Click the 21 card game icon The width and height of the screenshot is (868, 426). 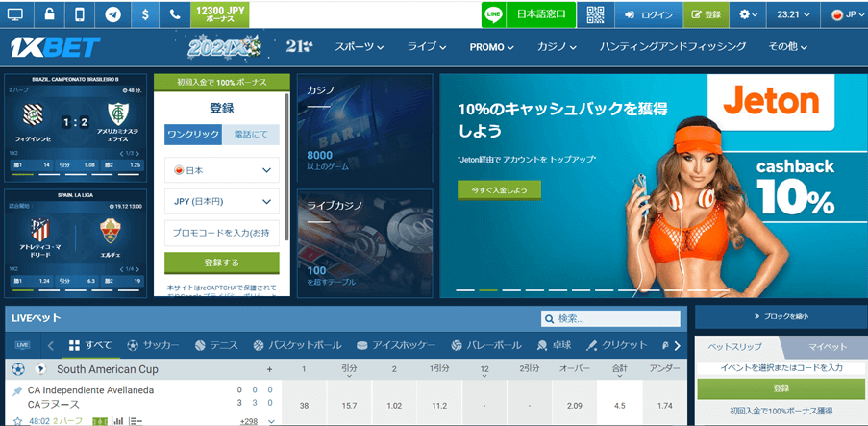click(x=299, y=47)
